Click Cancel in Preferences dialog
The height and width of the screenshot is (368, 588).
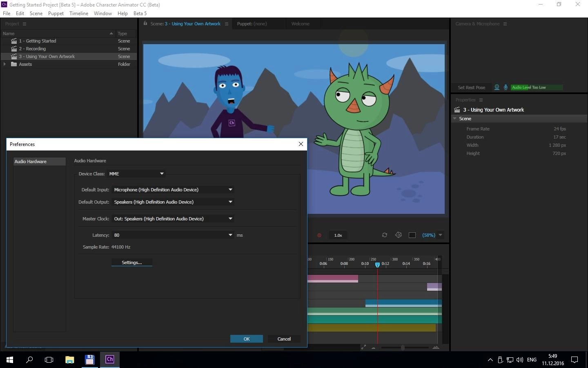click(x=284, y=339)
